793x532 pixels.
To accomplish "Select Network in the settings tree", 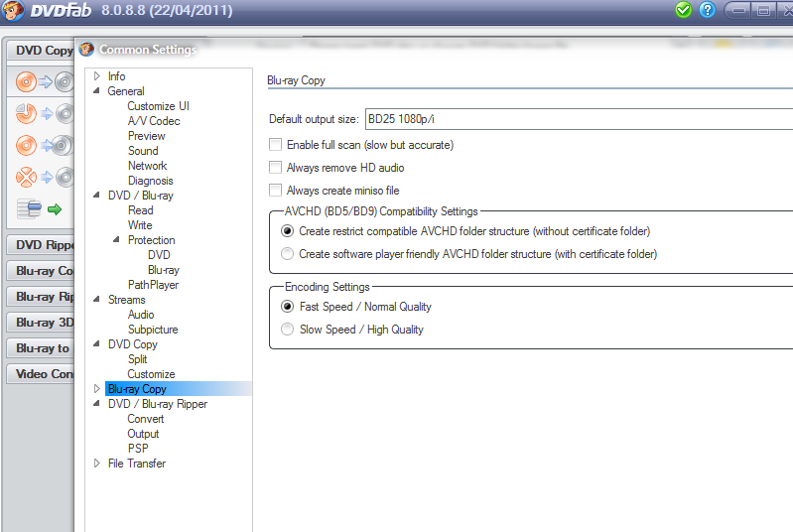I will point(147,166).
